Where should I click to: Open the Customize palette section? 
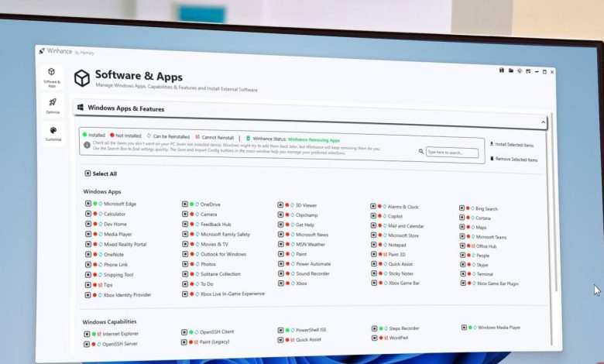[x=53, y=134]
